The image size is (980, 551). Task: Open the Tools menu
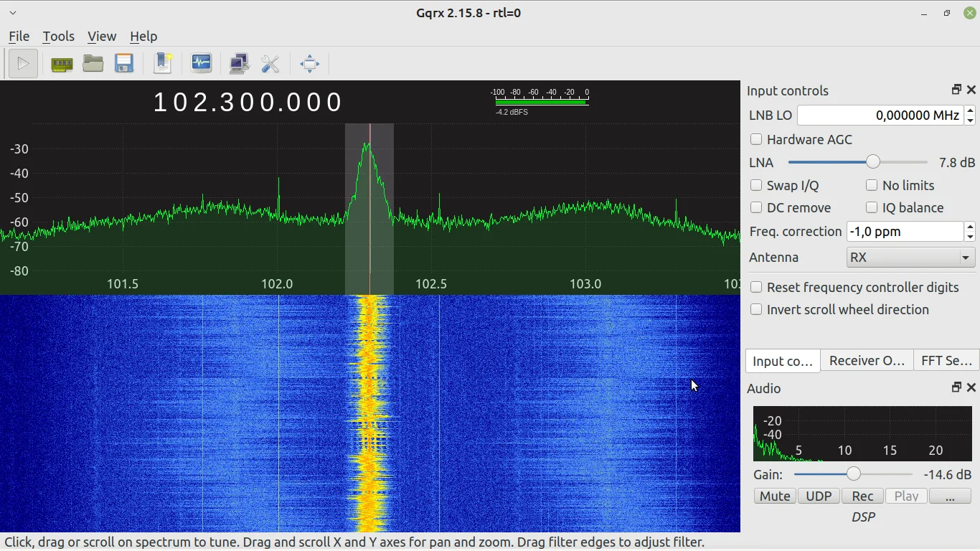(x=58, y=37)
